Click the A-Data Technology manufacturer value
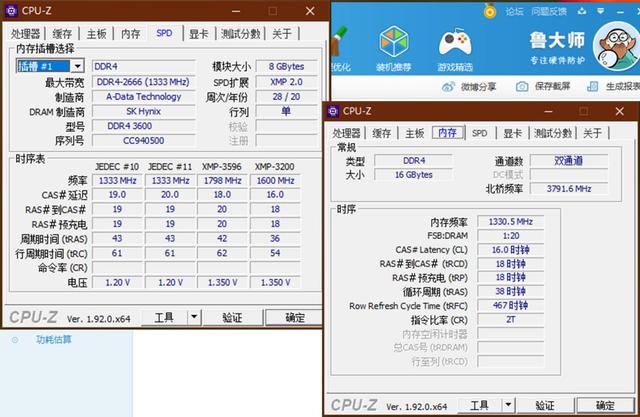 click(143, 97)
